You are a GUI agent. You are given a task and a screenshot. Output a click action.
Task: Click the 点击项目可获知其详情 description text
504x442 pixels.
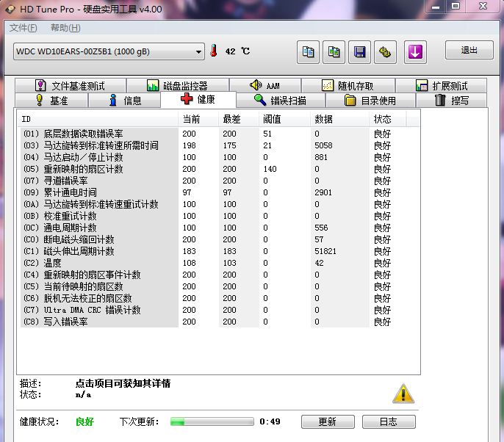point(123,383)
